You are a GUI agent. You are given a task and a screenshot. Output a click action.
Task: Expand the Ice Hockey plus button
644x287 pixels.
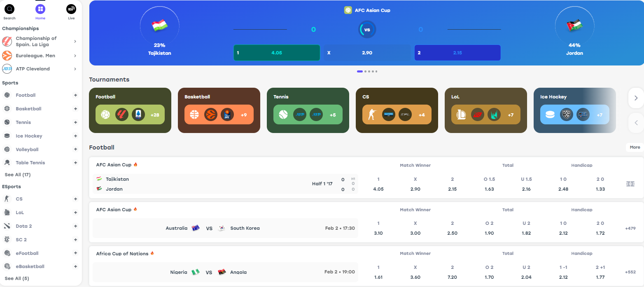coord(75,136)
